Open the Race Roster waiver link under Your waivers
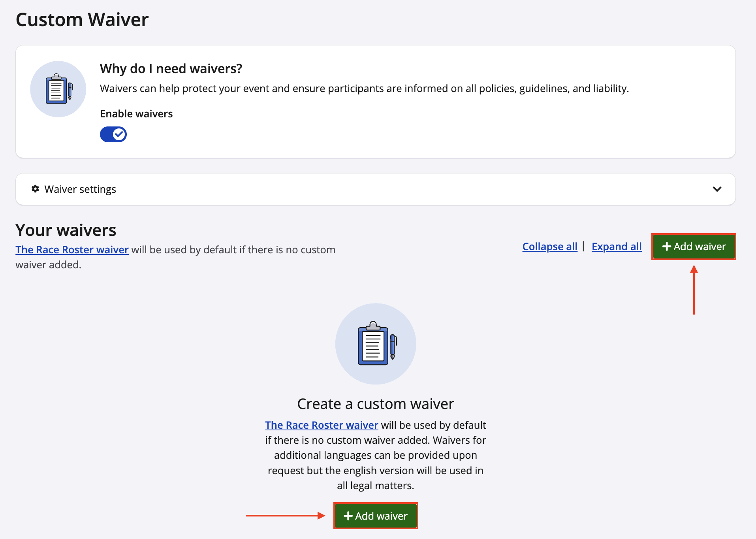The width and height of the screenshot is (756, 539). 72,250
